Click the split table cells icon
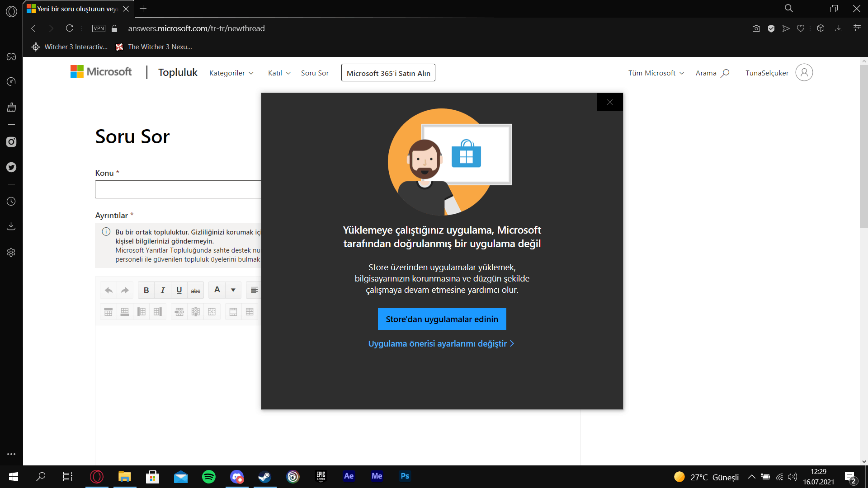Viewport: 868px width, 488px height. (250, 312)
